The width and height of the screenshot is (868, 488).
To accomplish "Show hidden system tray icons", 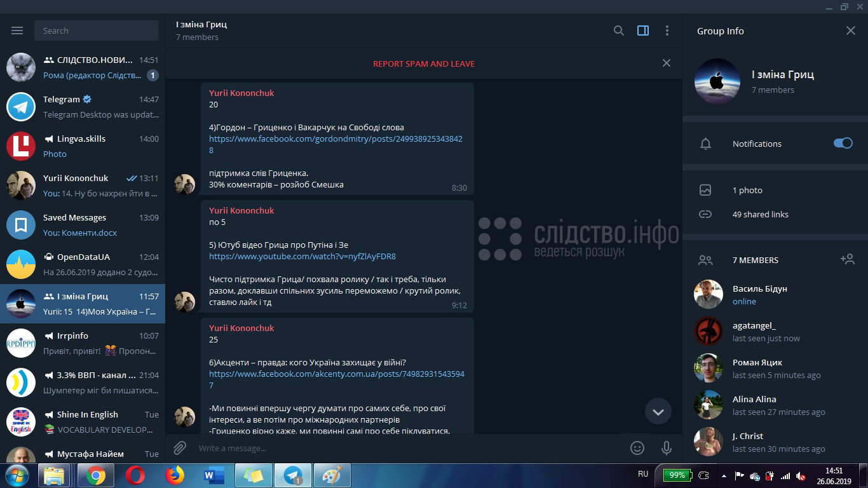I will click(724, 475).
